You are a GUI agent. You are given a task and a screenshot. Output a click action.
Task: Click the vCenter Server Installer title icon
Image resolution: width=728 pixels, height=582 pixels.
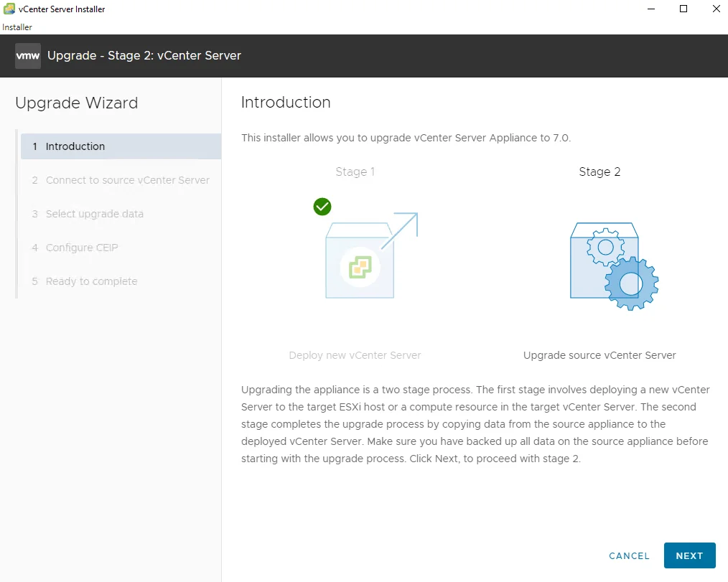(9, 9)
